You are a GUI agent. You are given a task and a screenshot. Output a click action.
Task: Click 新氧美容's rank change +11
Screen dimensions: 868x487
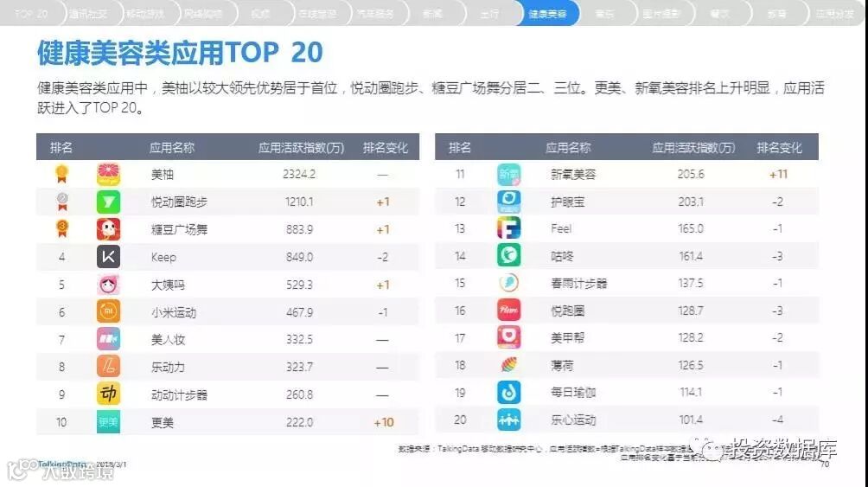click(778, 174)
